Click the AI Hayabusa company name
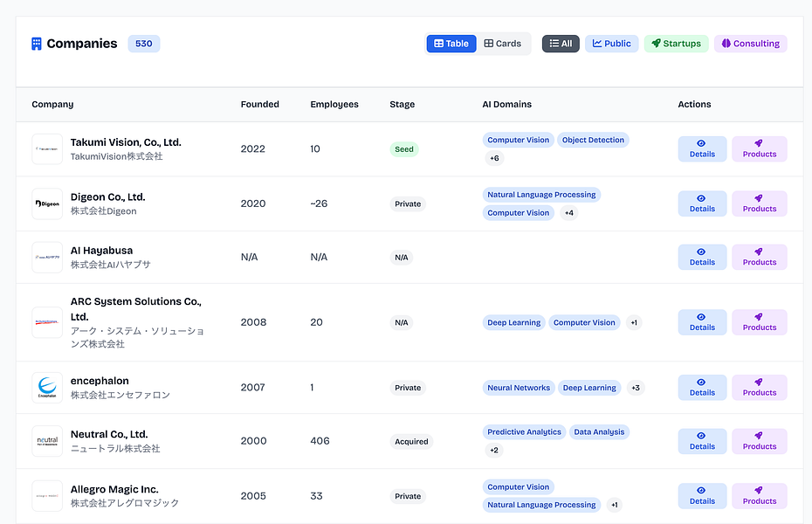The width and height of the screenshot is (812, 524). [x=101, y=251]
